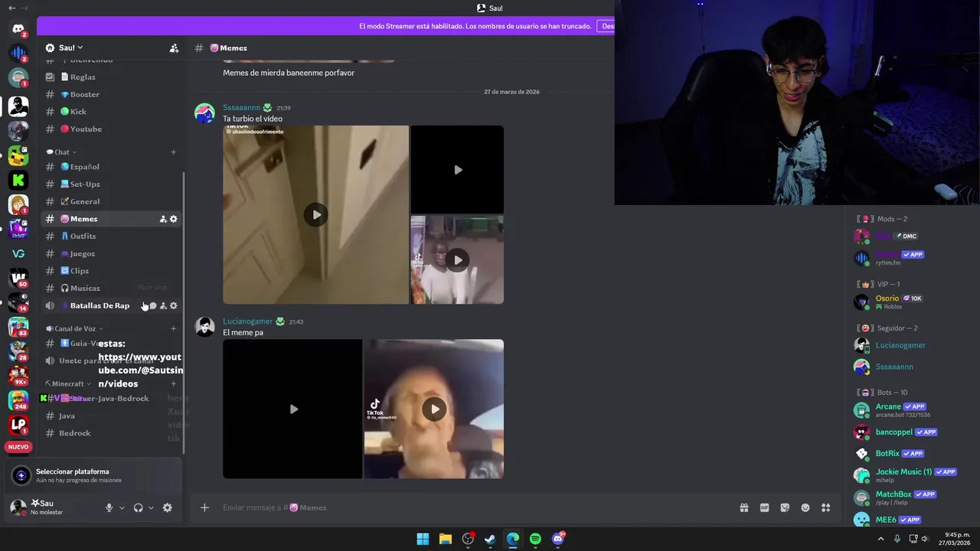Open the Bedrock channel
The image size is (980, 551).
[x=112, y=433]
